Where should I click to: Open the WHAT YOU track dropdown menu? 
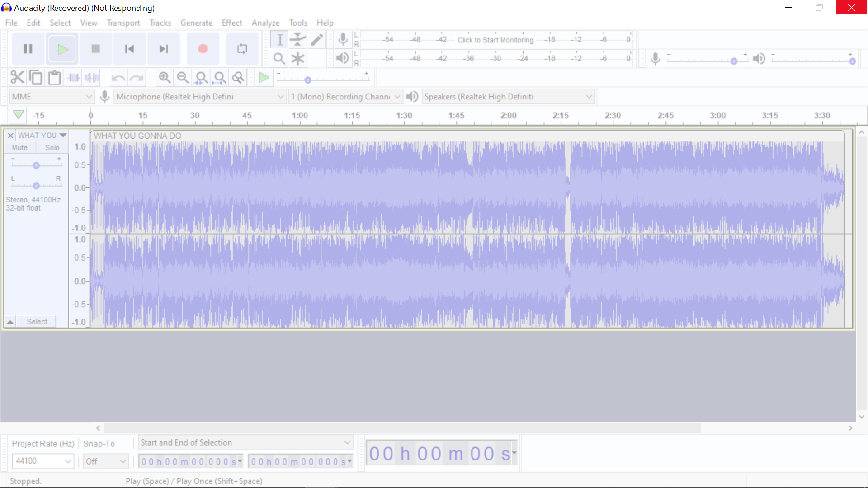point(42,136)
